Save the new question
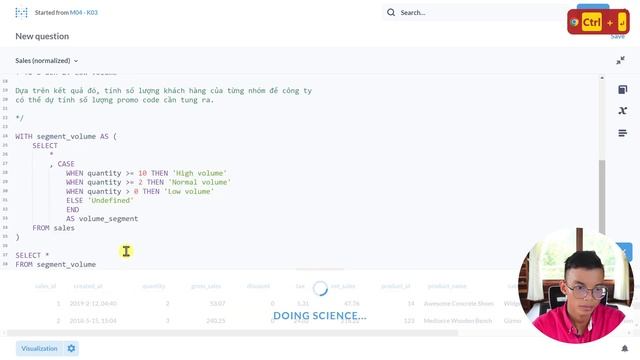The height and width of the screenshot is (360, 640). click(617, 36)
